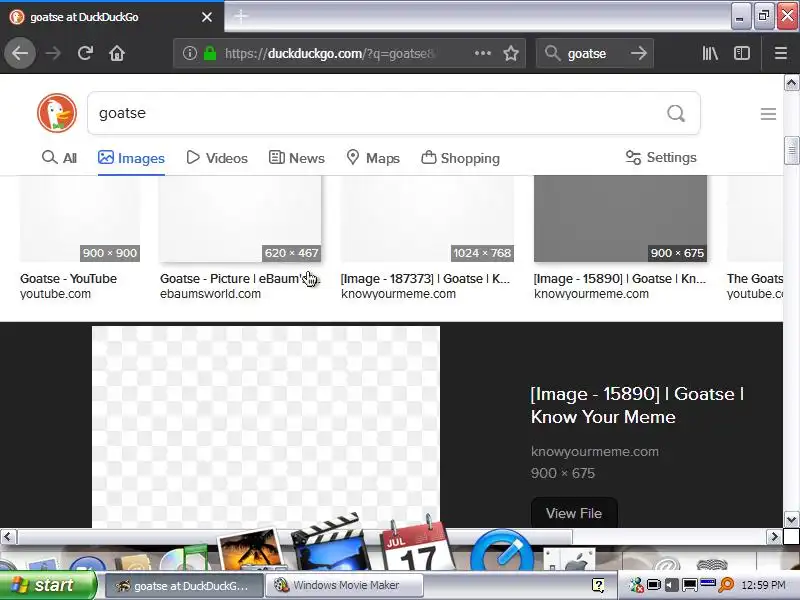Image resolution: width=800 pixels, height=600 pixels.
Task: Click the horizontal scrollbar left arrow
Action: click(8, 536)
